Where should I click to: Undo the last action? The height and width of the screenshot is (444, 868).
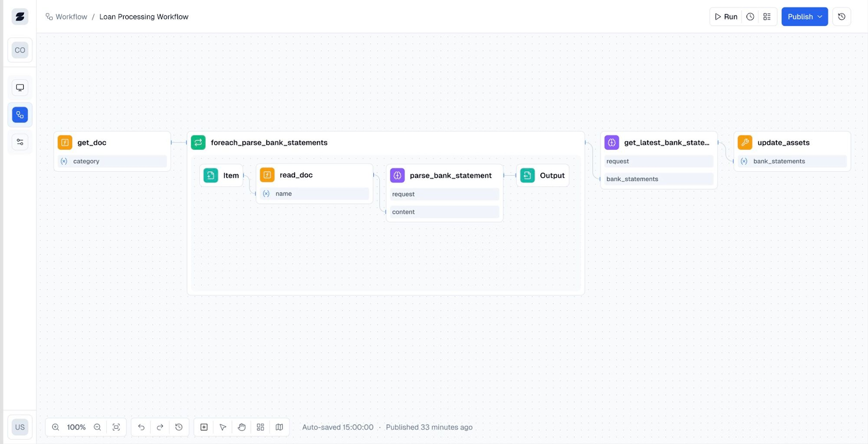[x=141, y=427]
